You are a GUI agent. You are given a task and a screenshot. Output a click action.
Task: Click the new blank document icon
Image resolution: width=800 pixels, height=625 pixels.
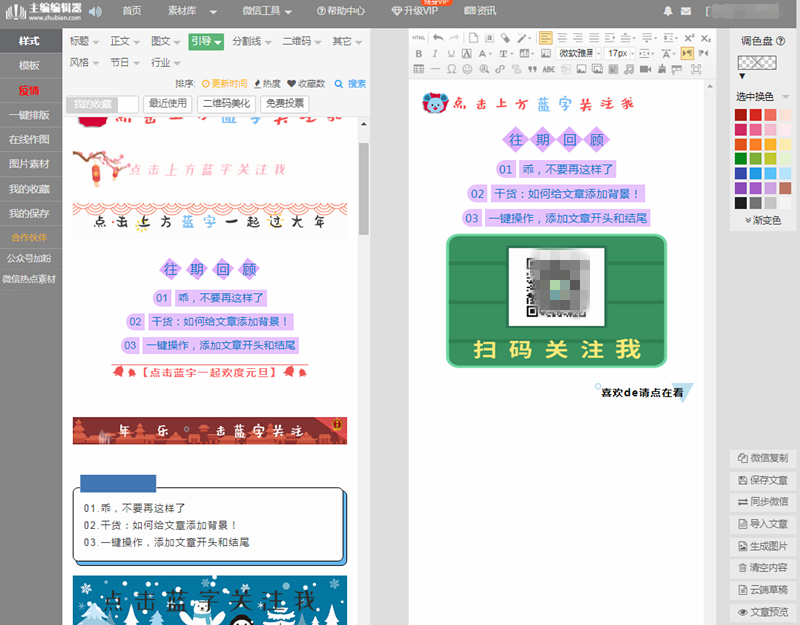pos(473,38)
